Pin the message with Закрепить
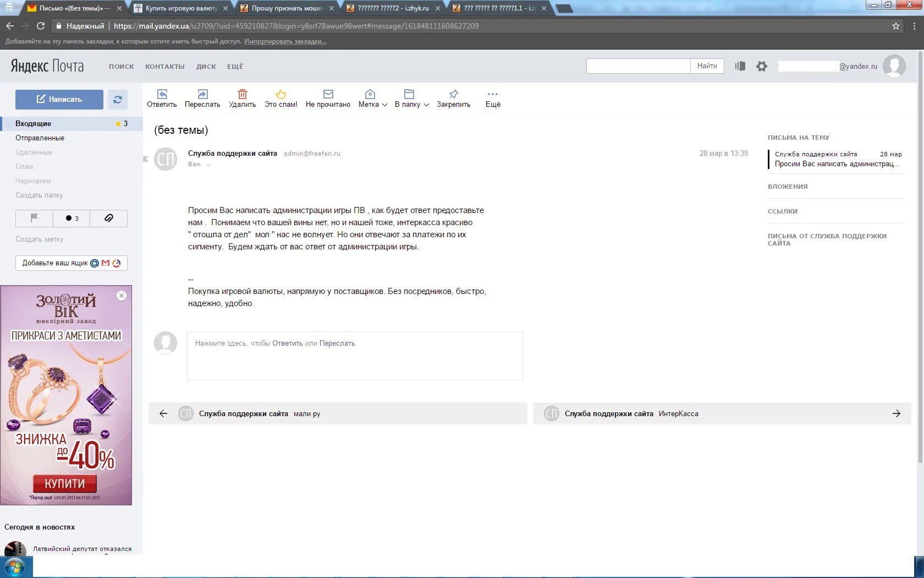 pos(453,99)
